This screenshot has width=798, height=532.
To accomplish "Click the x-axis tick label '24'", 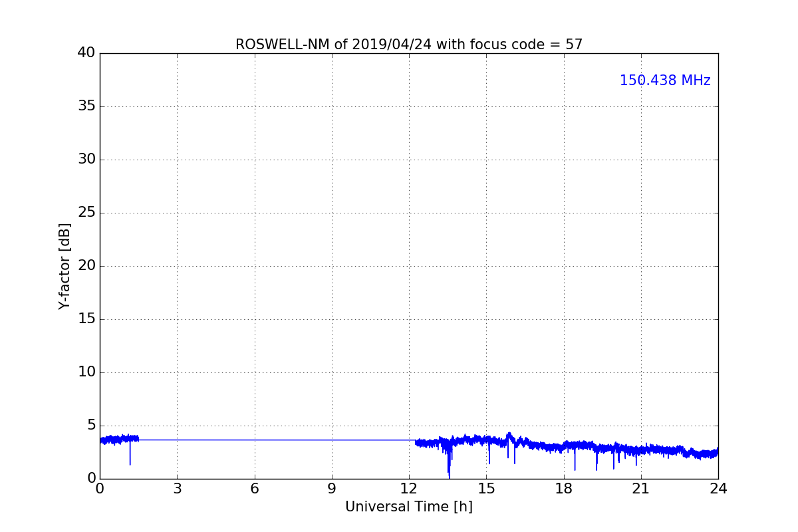I will (x=718, y=489).
